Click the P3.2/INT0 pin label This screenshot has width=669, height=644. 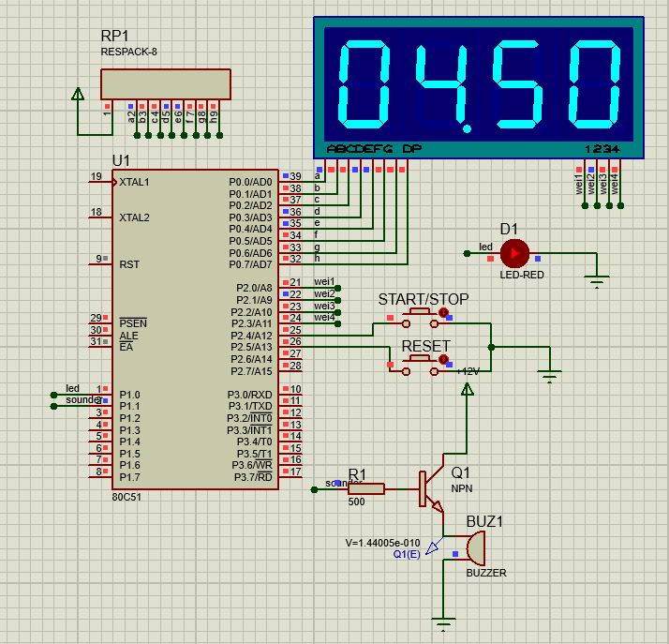(249, 418)
